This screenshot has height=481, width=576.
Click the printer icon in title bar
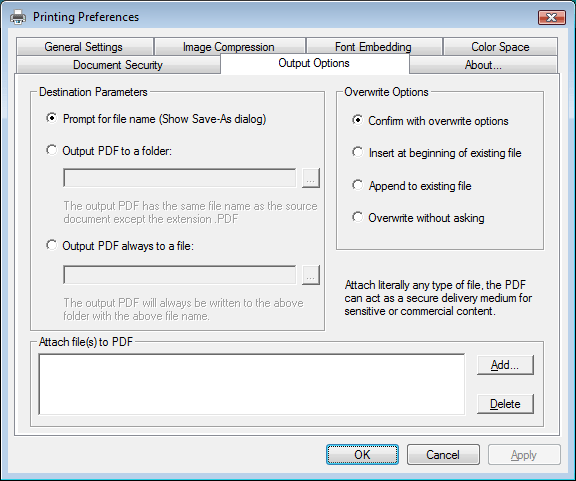[18, 17]
